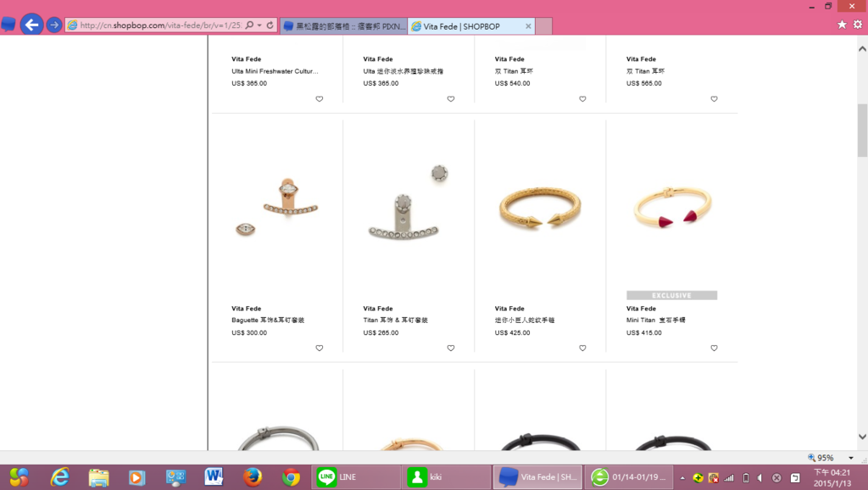Viewport: 868px width, 490px height.
Task: Launch Internet Explorer from the taskbar
Action: [59, 476]
